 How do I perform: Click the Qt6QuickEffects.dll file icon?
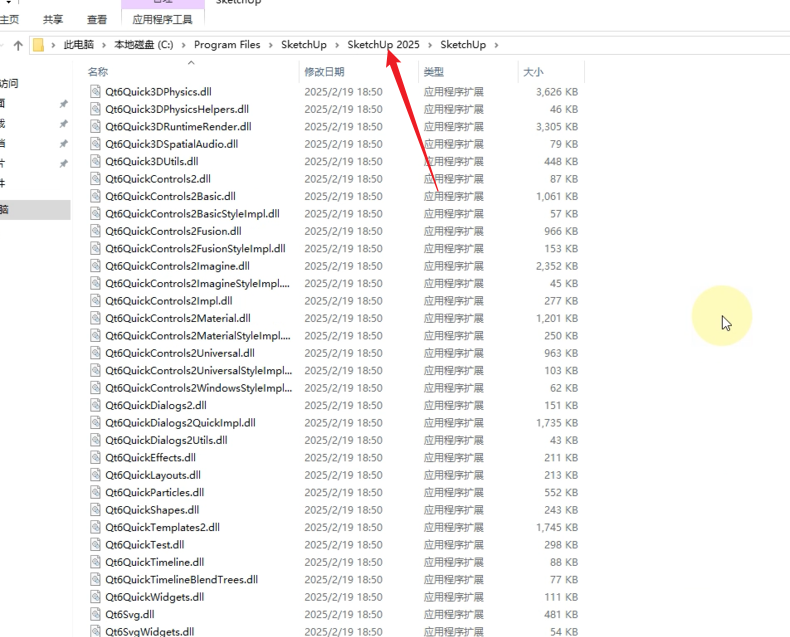[x=95, y=457]
